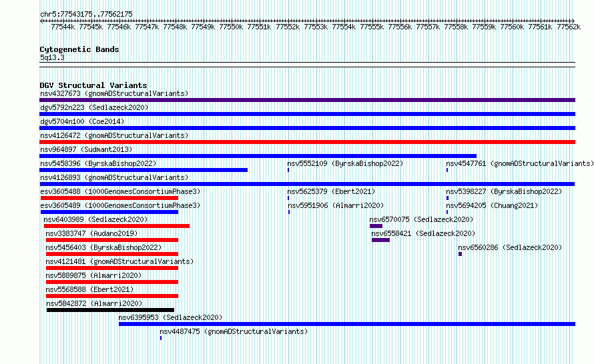Select the red bar under nsv3383747

coord(112,240)
